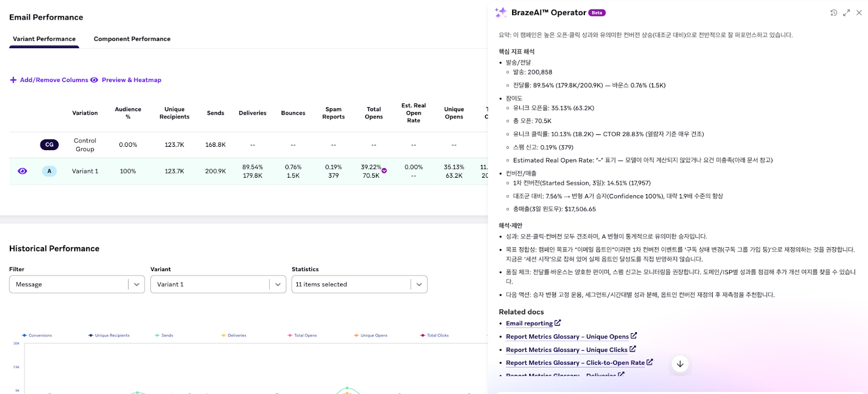Click the Spam Reports column header
This screenshot has width=868, height=394.
[334, 113]
